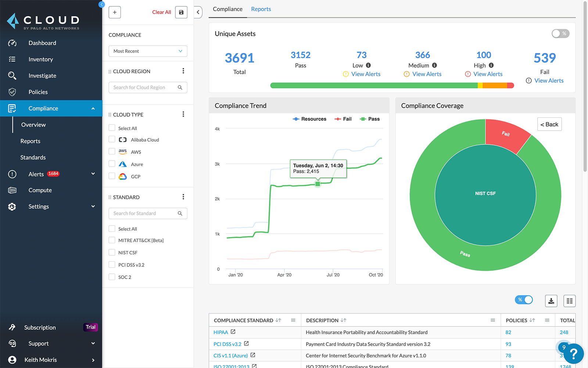Toggle percentage view on Unique Assets
This screenshot has width=588, height=368.
[560, 33]
